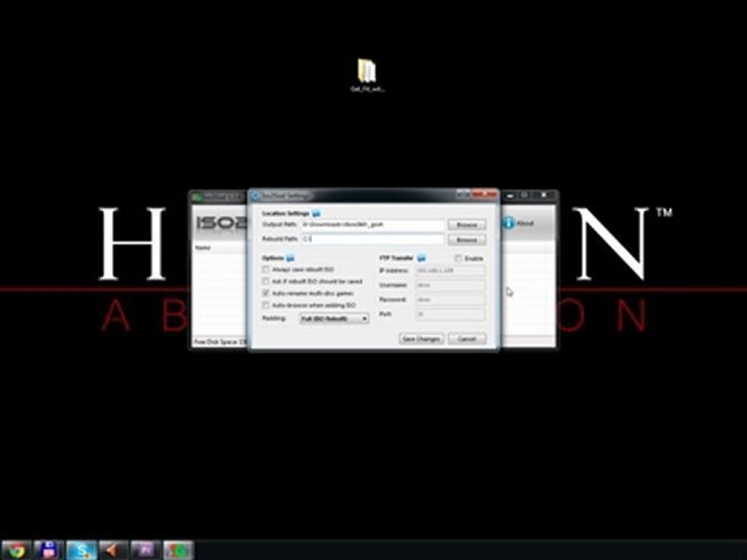Open Adobe Premiere from the taskbar

click(146, 550)
